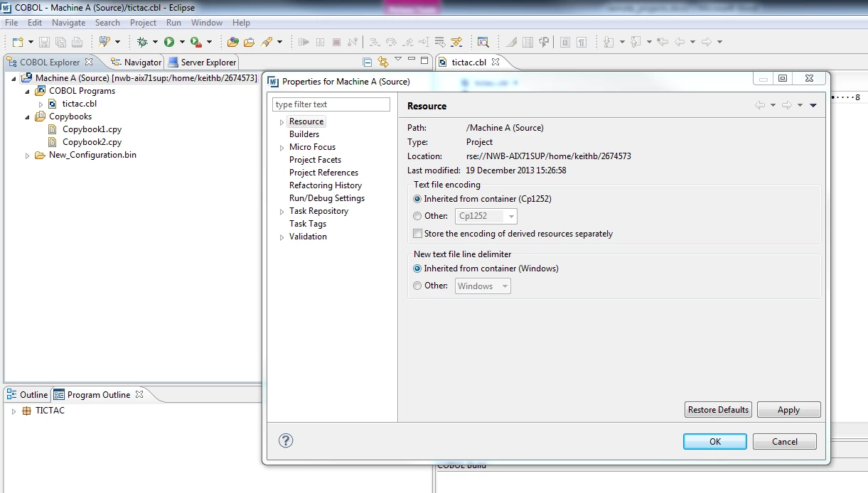
Task: Expand the Micro Focus properties node
Action: click(x=282, y=148)
